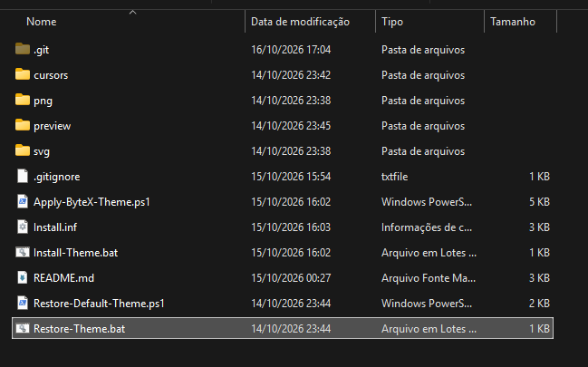Click the 1 KB size of .gitignore
The image size is (588, 367).
coord(539,177)
